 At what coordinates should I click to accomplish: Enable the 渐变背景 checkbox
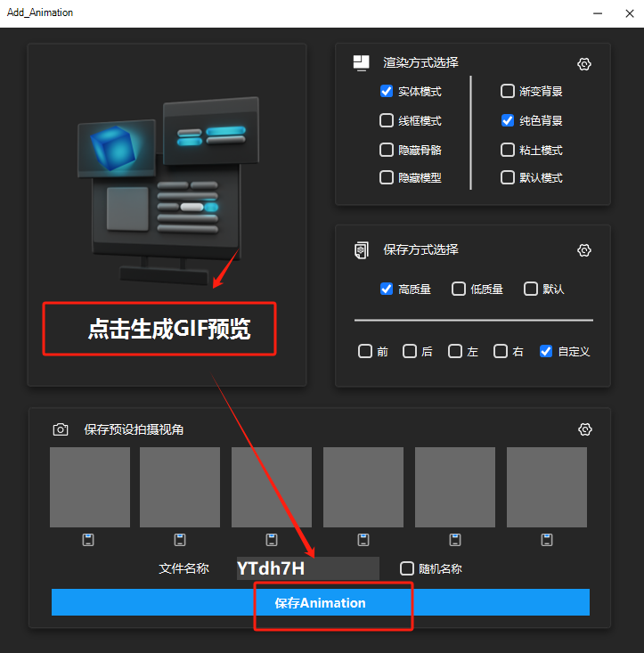[508, 91]
